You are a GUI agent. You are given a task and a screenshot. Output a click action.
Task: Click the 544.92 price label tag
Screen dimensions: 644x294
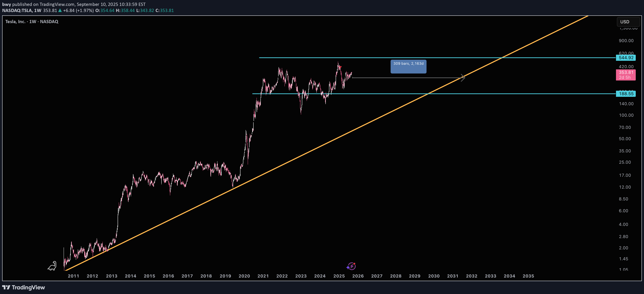[626, 58]
